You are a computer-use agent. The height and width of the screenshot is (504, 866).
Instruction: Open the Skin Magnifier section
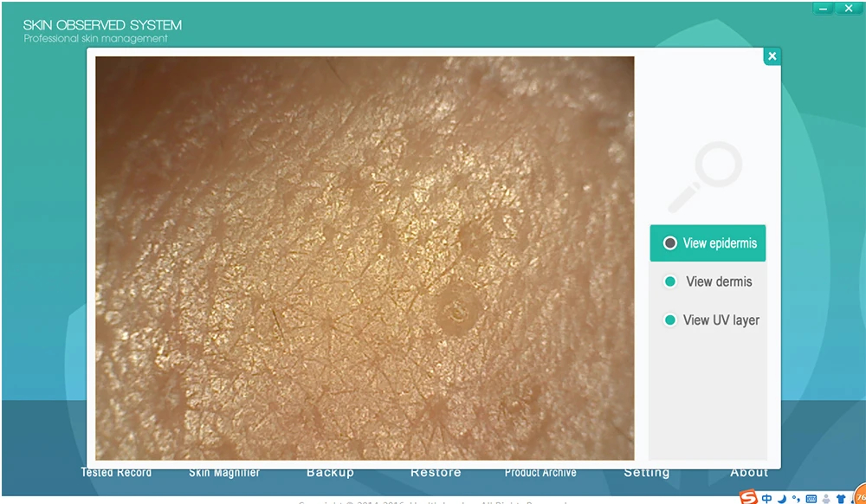pyautogui.click(x=224, y=473)
